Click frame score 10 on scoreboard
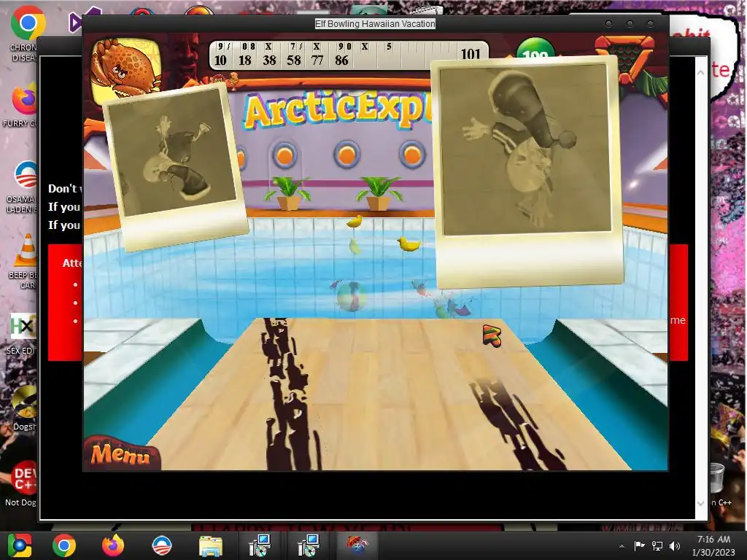The width and height of the screenshot is (747, 560). (220, 61)
